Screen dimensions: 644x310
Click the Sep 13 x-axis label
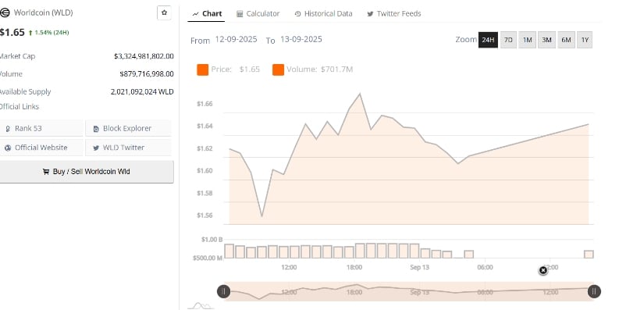pyautogui.click(x=419, y=267)
